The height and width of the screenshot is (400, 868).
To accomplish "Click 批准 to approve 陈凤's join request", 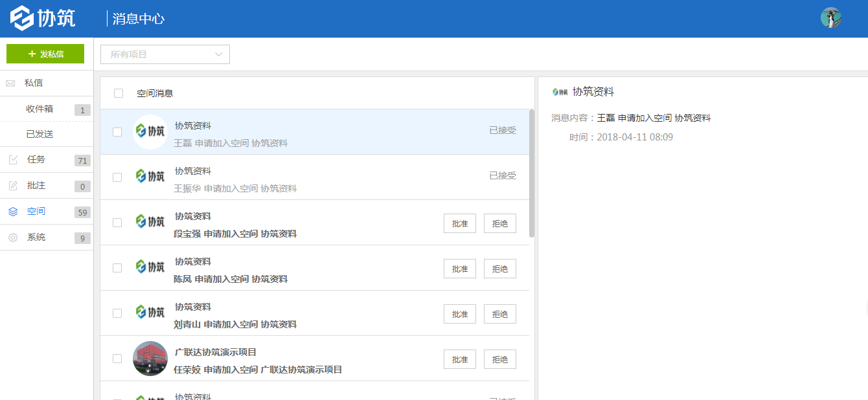I will 459,268.
